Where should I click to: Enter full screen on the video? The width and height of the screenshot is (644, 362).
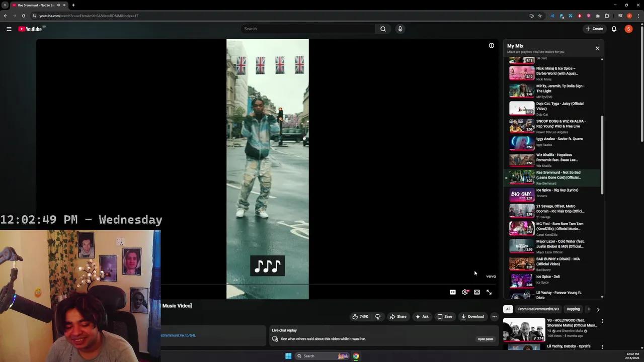pyautogui.click(x=489, y=292)
